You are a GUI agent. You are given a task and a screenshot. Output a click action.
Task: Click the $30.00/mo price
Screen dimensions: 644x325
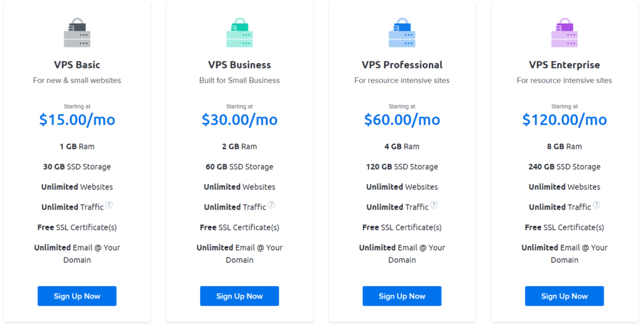point(240,120)
